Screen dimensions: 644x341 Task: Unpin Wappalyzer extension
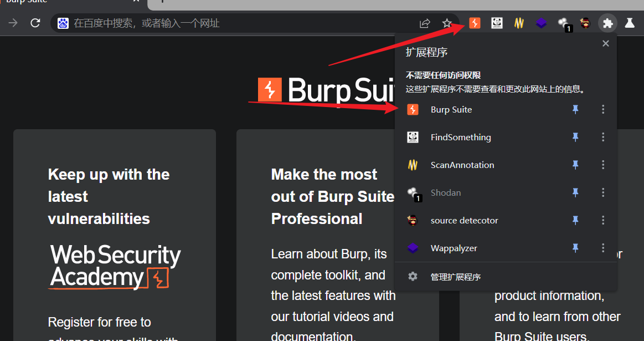click(575, 248)
